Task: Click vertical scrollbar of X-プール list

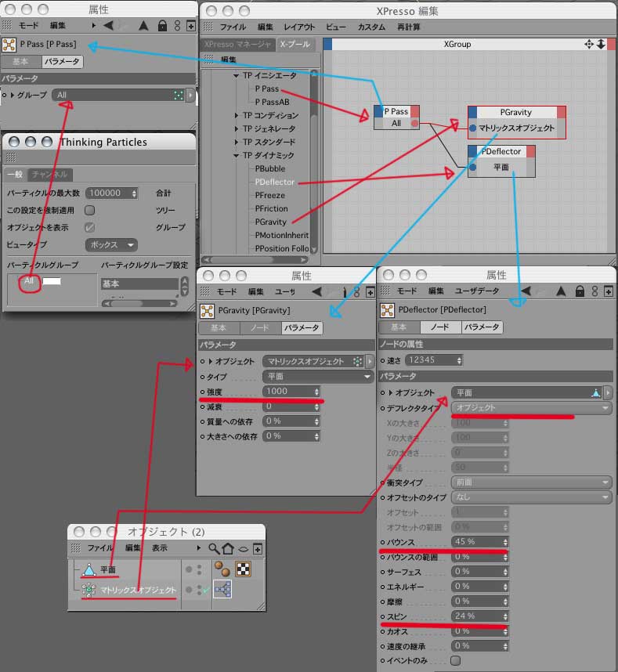Action: (x=314, y=162)
